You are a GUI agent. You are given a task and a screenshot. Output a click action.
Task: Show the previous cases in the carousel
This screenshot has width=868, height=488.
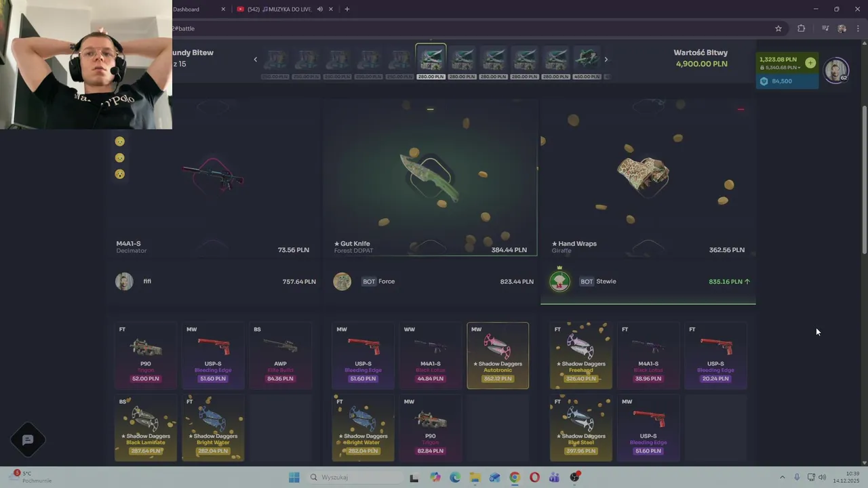point(256,60)
